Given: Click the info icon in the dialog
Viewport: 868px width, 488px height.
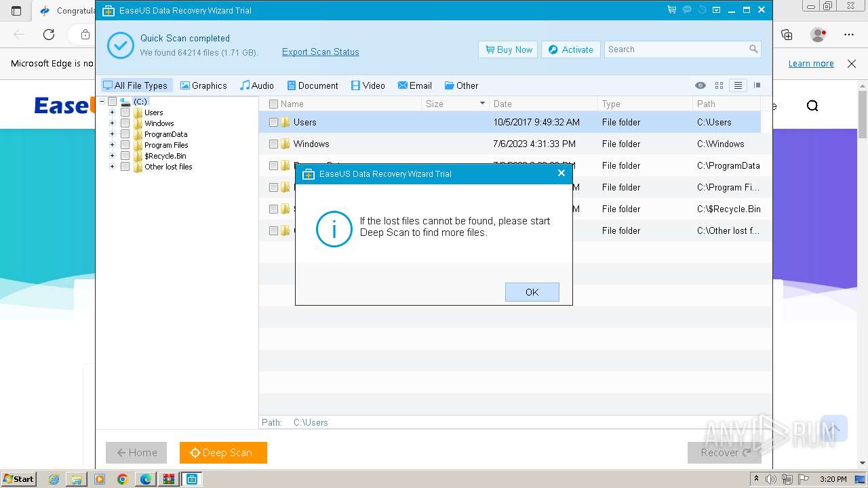Looking at the screenshot, I should 334,228.
